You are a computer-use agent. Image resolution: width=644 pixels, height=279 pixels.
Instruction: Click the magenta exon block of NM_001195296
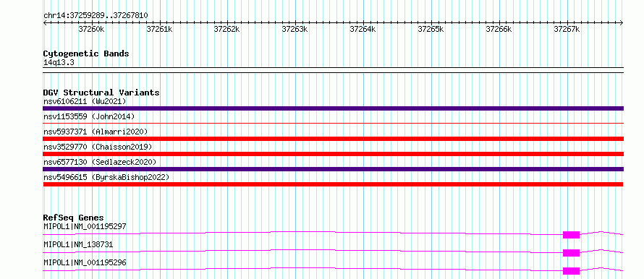(x=571, y=271)
